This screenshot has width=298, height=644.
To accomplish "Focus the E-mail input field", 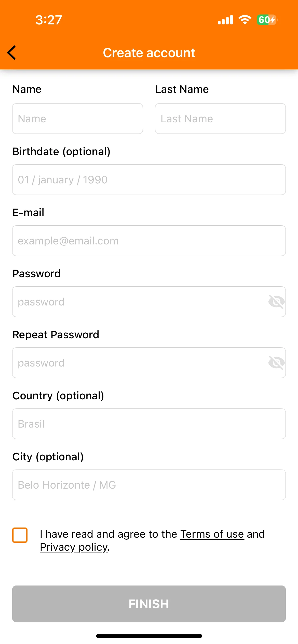I will click(x=149, y=241).
